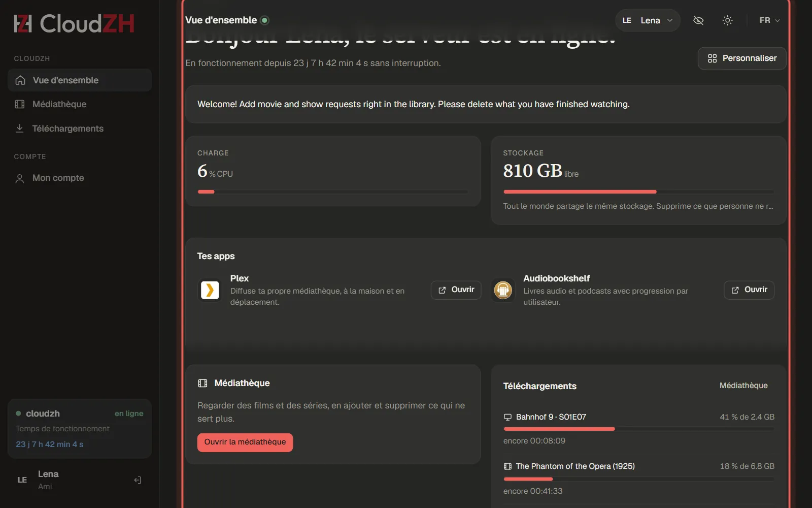Image resolution: width=812 pixels, height=508 pixels.
Task: Click the sidebar logout icon next to Lena
Action: 138,480
